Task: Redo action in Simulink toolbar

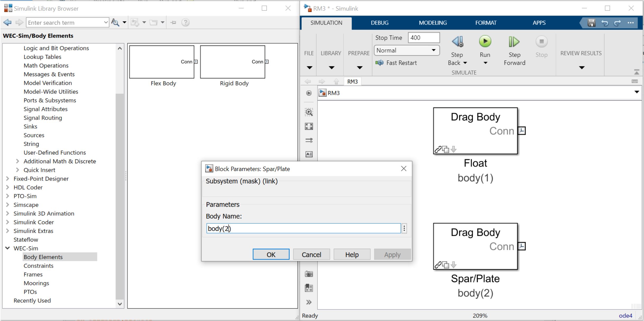Action: point(617,23)
